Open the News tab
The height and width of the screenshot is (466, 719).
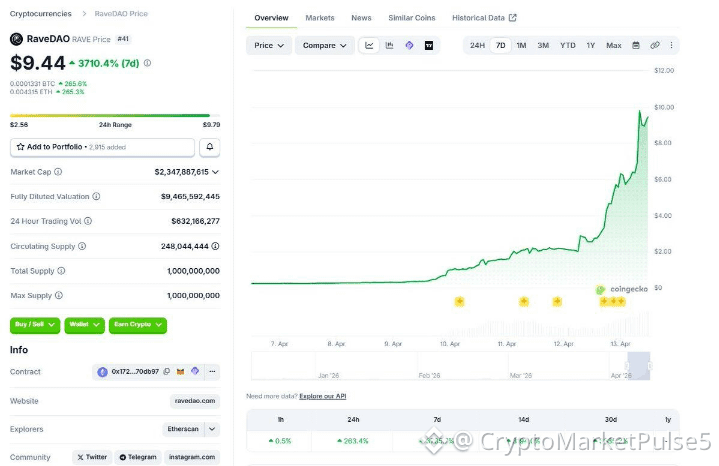pyautogui.click(x=361, y=18)
